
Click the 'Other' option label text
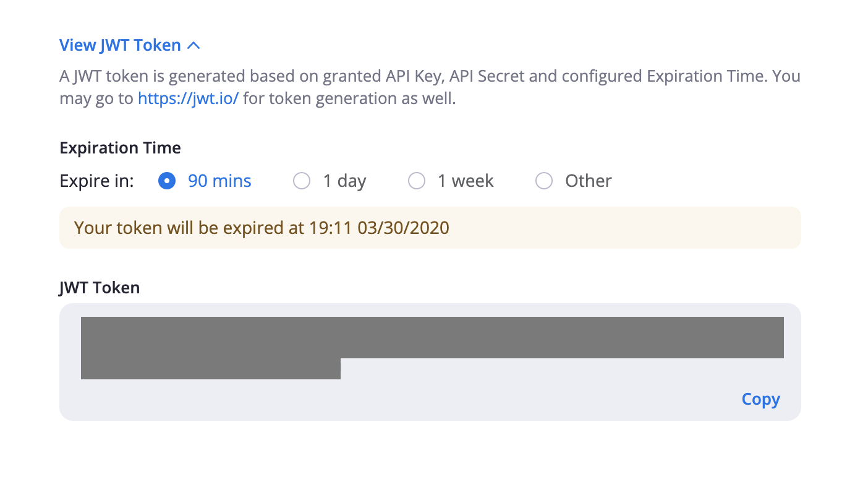(589, 181)
